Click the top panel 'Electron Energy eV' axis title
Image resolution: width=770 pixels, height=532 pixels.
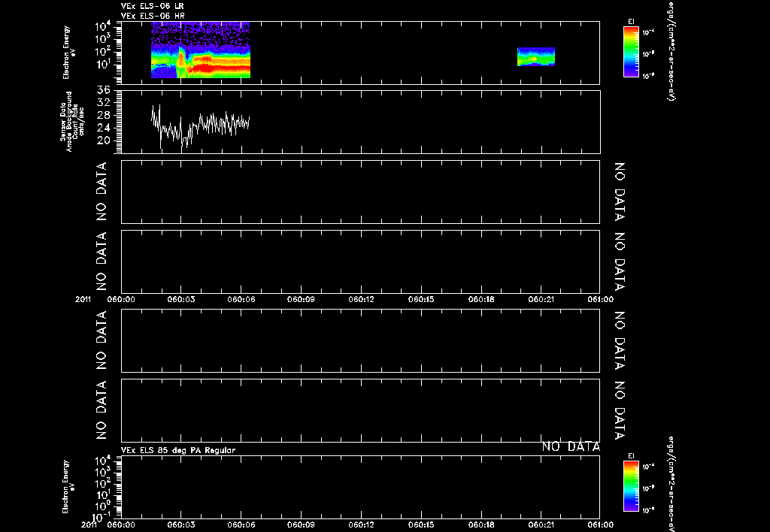click(68, 53)
